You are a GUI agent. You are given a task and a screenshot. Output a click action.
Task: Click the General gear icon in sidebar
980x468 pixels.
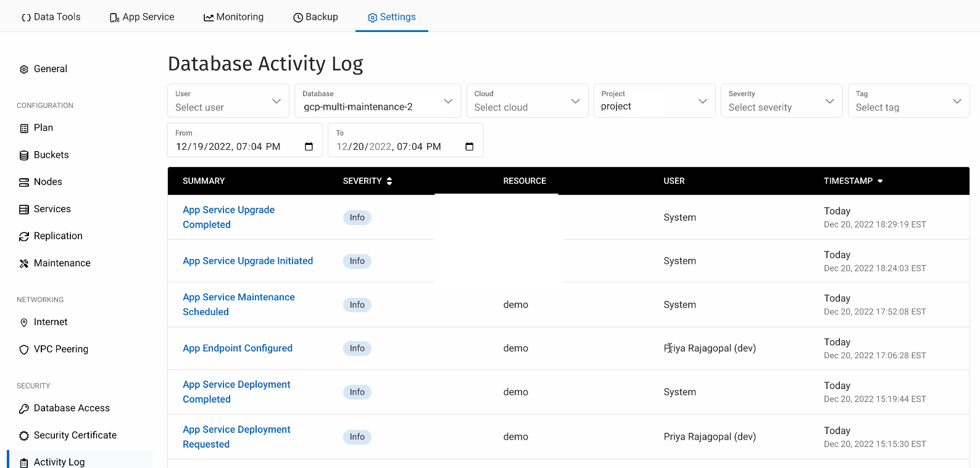pos(24,70)
